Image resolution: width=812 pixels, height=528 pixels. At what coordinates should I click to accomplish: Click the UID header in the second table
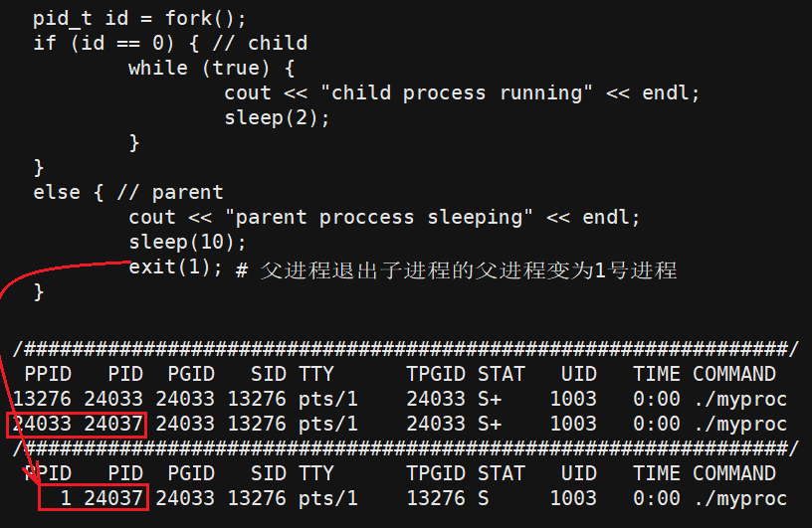[x=578, y=473]
